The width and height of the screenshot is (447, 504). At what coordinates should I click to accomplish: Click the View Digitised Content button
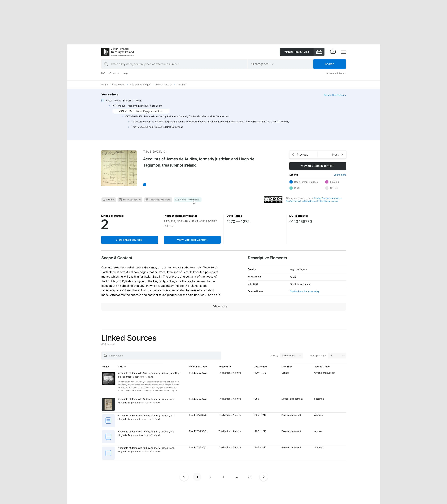coord(192,240)
